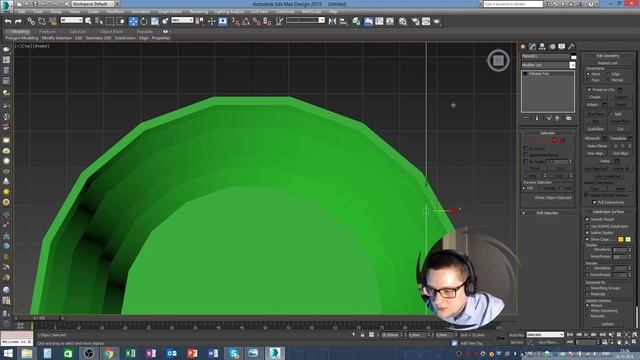Open the Help menu

coord(333,11)
